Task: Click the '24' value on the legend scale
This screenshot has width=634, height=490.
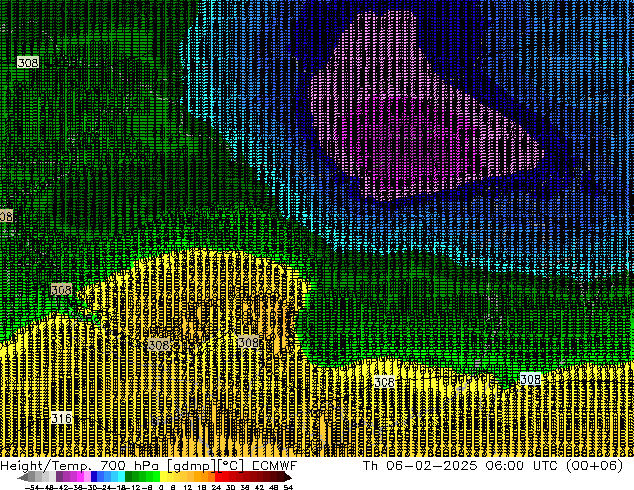Action: pos(216,487)
